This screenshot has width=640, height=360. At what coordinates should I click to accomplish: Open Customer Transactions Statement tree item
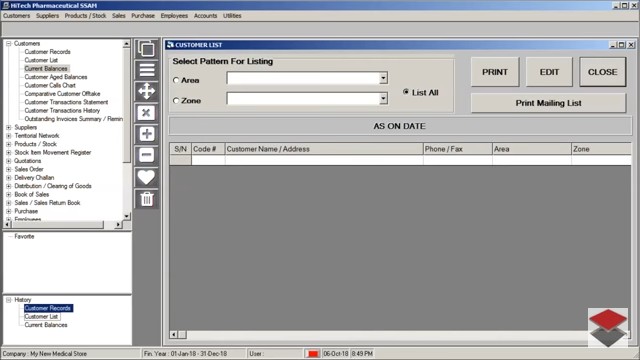pyautogui.click(x=66, y=102)
